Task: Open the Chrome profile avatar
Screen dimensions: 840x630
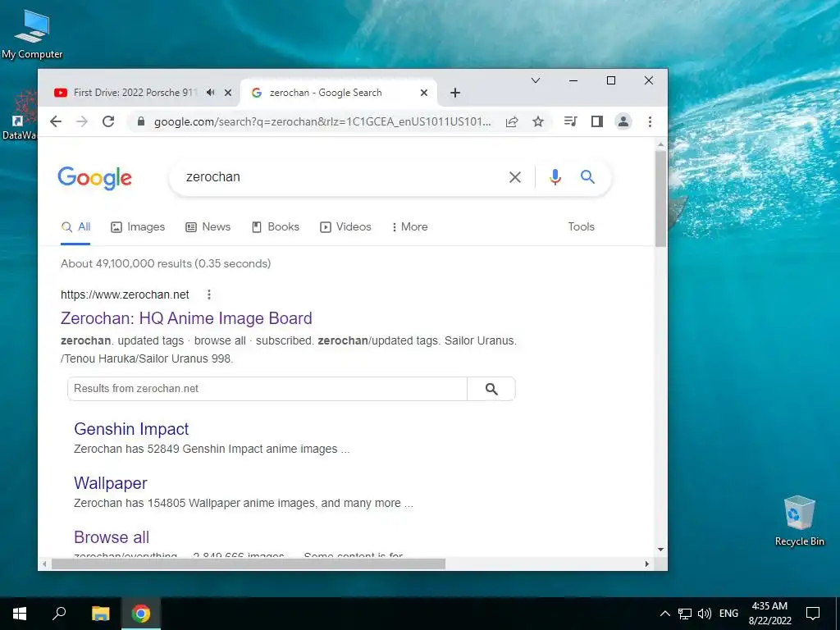Action: [x=623, y=121]
